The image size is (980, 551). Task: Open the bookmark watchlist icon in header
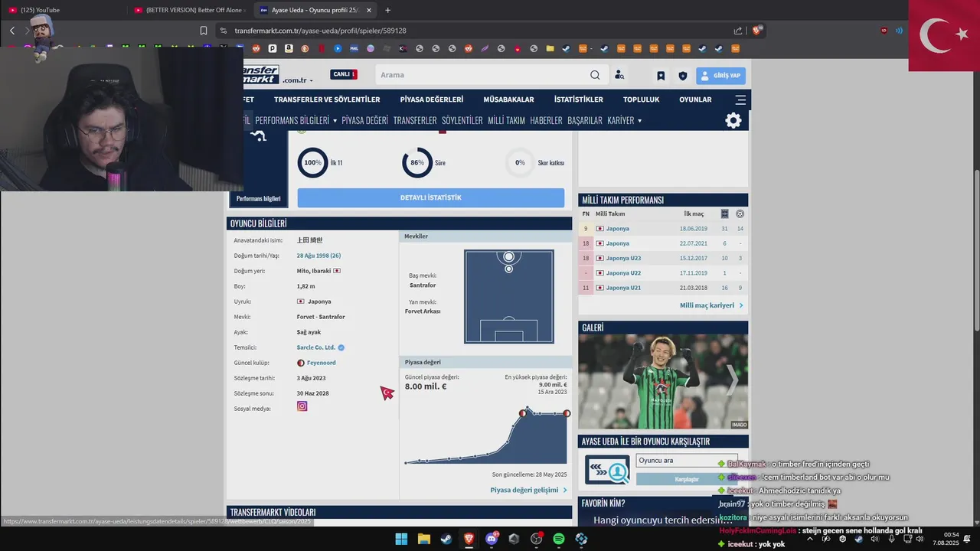661,76
